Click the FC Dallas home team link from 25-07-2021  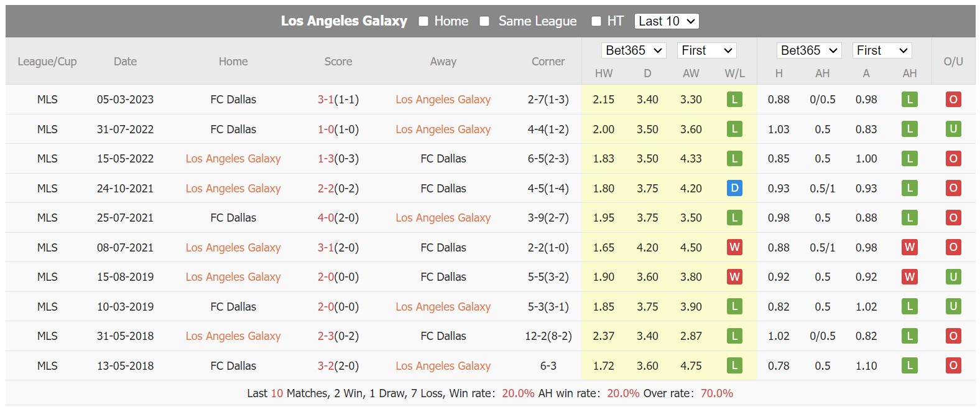point(233,218)
